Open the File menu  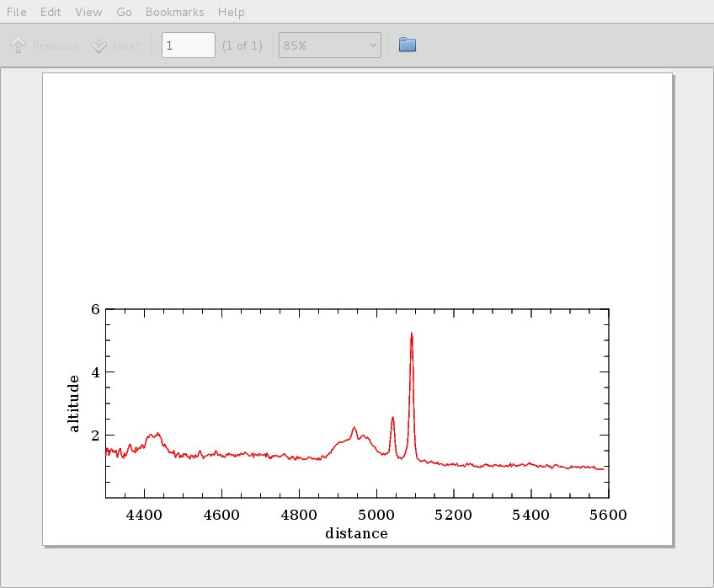[16, 12]
